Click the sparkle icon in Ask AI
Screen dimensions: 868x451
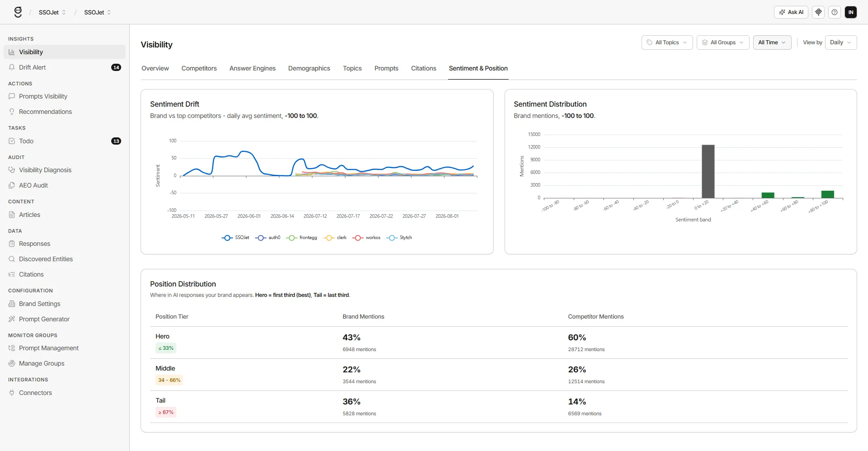(782, 12)
